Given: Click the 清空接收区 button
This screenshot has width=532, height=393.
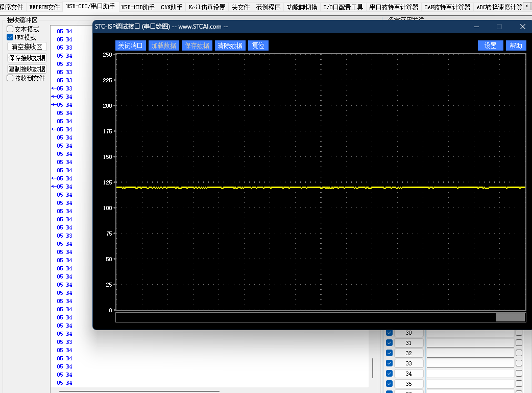Looking at the screenshot, I should (x=27, y=47).
